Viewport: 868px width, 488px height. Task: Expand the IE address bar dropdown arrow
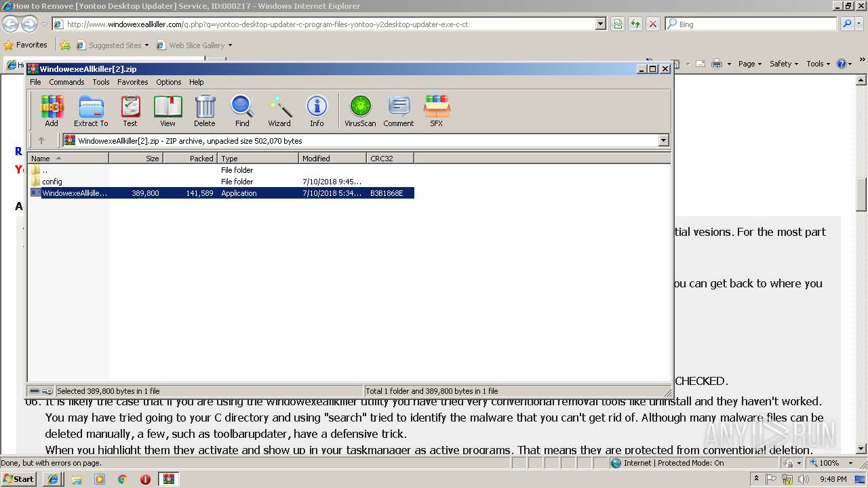coord(600,24)
